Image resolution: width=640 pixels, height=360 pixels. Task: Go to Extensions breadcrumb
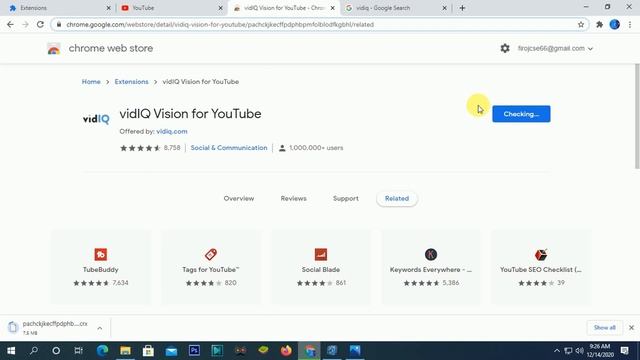click(131, 82)
